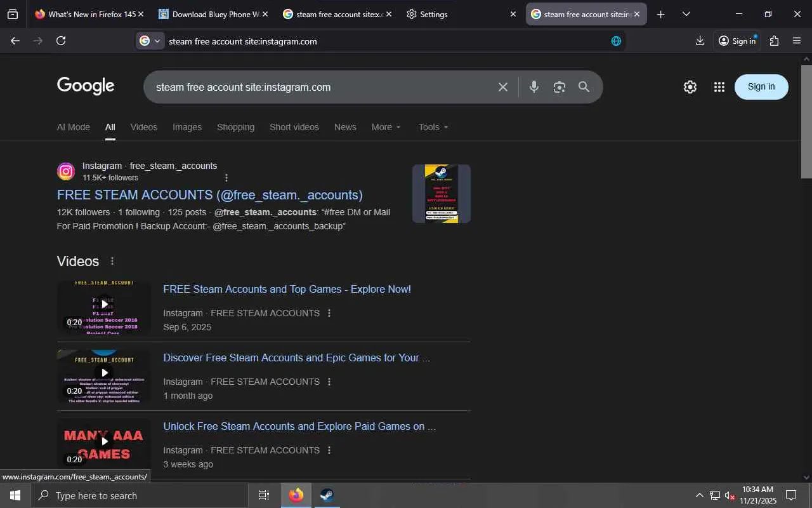Clear the Google search box with the X
Image resolution: width=812 pixels, height=508 pixels.
tap(503, 87)
